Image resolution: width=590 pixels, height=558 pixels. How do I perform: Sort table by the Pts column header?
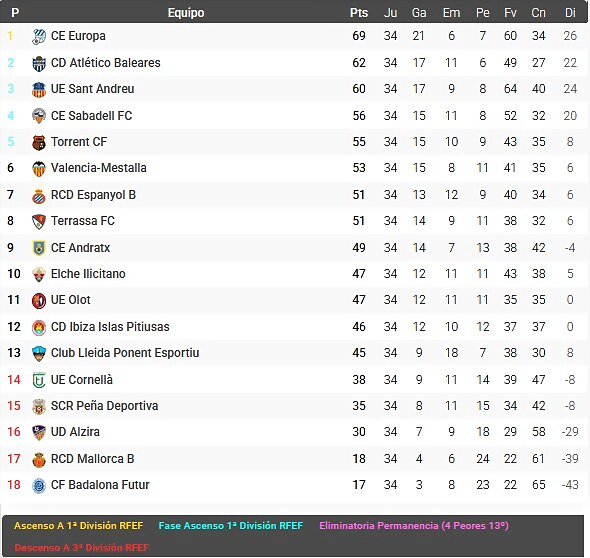coord(359,13)
